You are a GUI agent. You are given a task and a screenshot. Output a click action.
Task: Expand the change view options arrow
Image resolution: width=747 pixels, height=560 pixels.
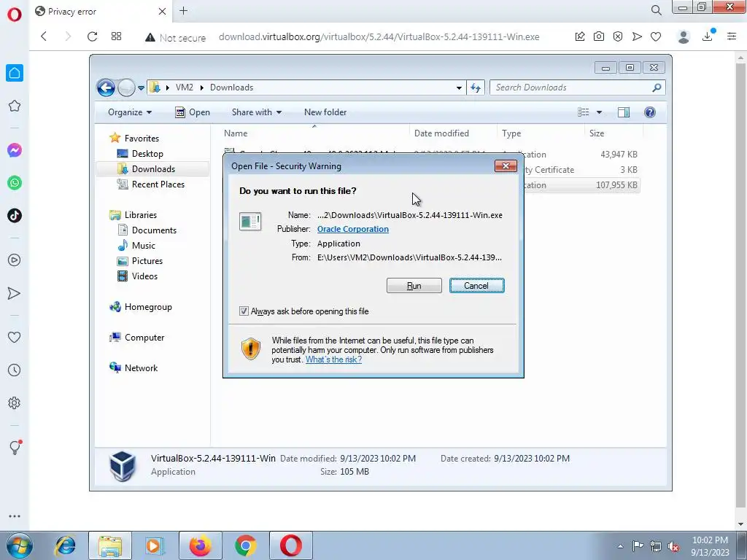pyautogui.click(x=600, y=112)
